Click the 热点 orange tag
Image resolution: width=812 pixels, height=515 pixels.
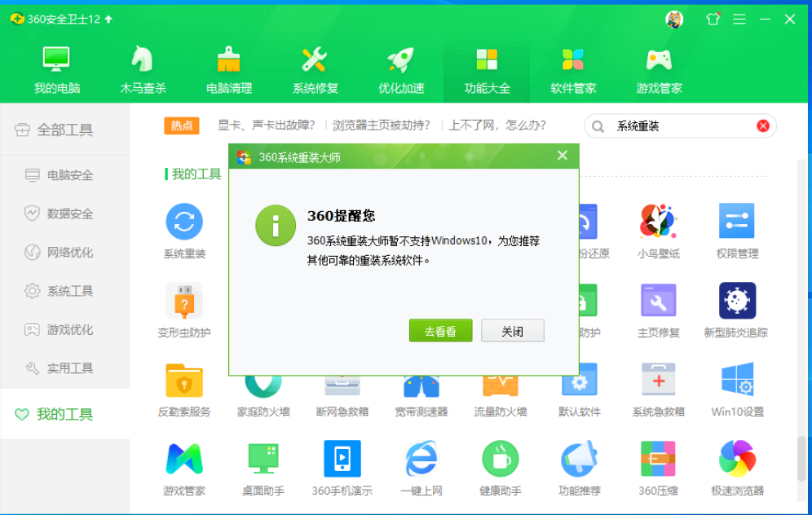[x=181, y=125]
